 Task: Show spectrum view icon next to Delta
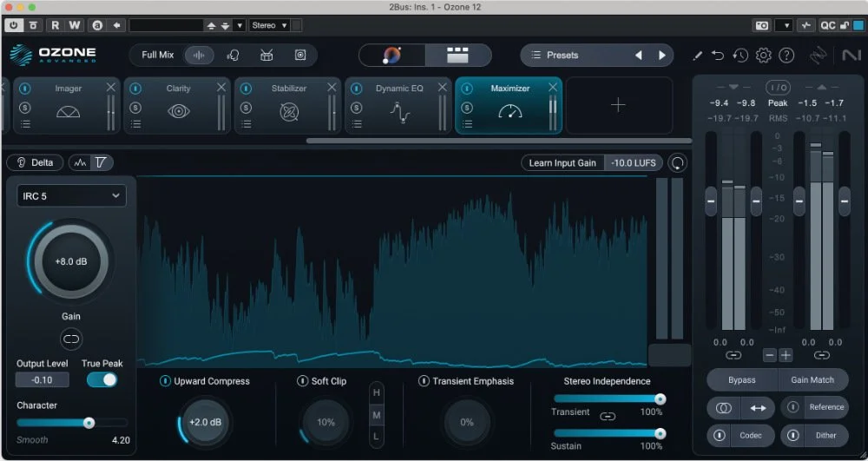click(x=81, y=162)
